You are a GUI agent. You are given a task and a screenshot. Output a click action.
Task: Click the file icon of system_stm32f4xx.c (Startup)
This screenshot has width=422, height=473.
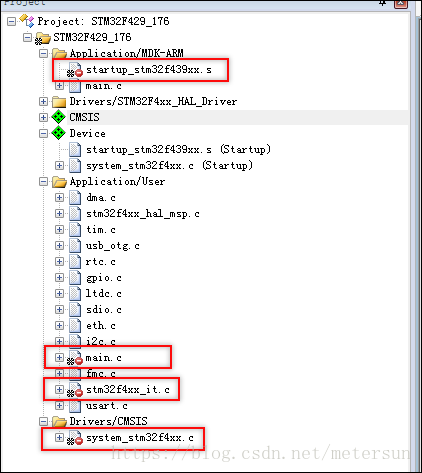tap(75, 165)
